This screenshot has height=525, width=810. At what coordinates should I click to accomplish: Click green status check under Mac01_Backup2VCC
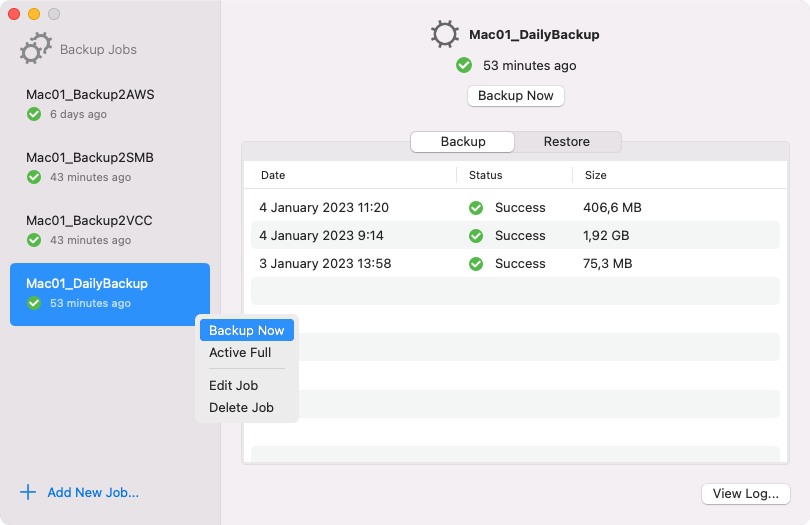[x=34, y=240]
